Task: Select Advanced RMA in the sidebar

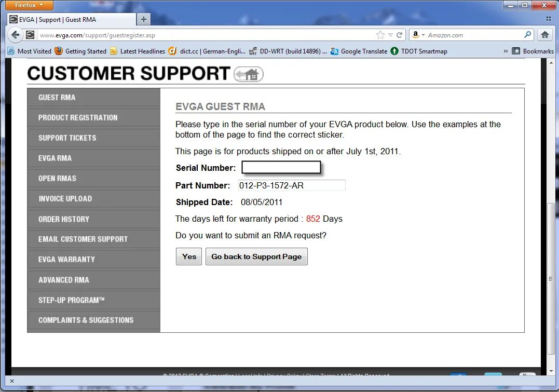Action: tap(94, 280)
